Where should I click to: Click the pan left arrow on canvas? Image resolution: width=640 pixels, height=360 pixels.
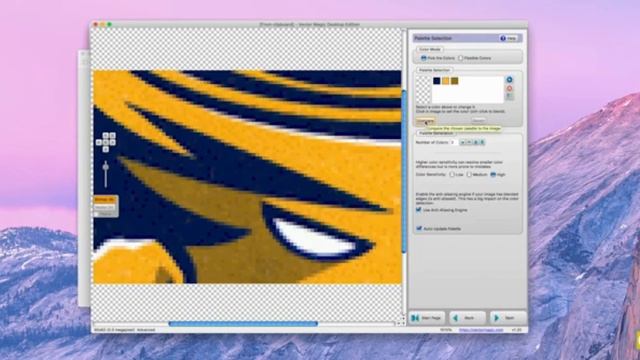[x=99, y=142]
